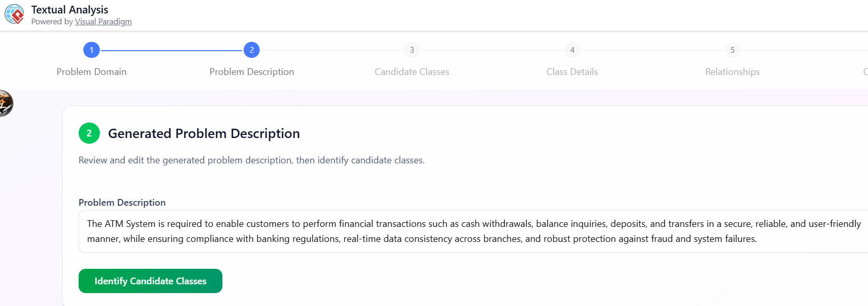Jump to the Candidate Classes step label
Screen dimensions: 868x306
pyautogui.click(x=412, y=72)
